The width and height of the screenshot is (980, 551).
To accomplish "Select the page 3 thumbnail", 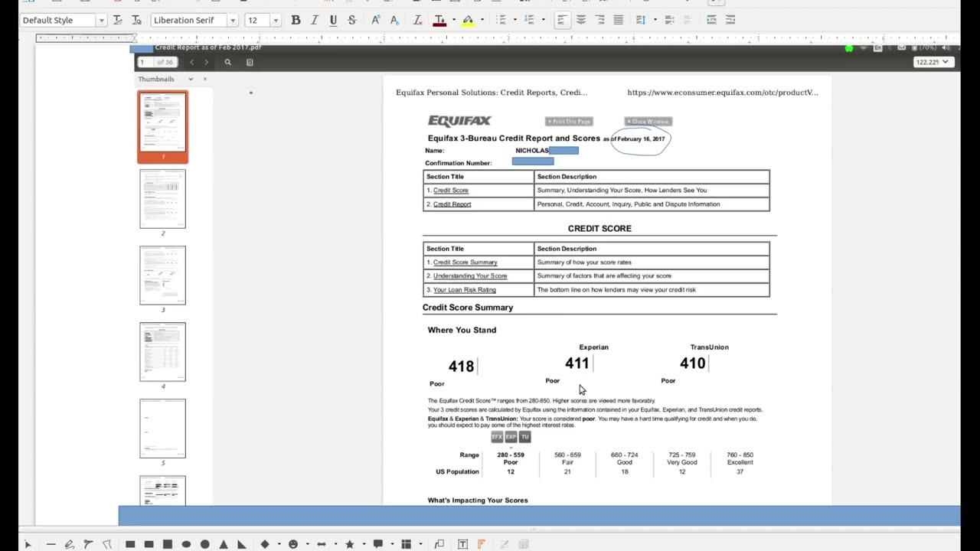I will 162,275.
